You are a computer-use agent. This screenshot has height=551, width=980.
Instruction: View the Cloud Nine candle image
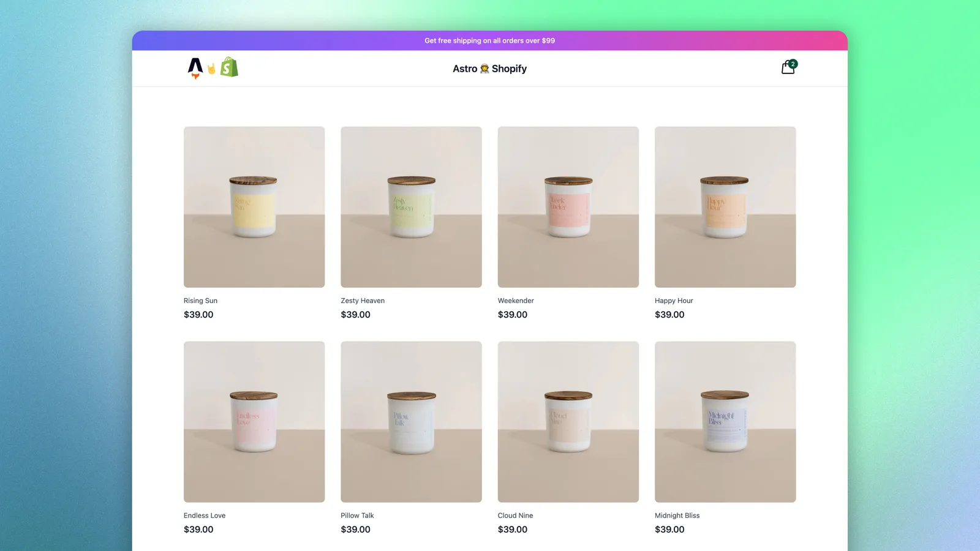[x=568, y=422]
